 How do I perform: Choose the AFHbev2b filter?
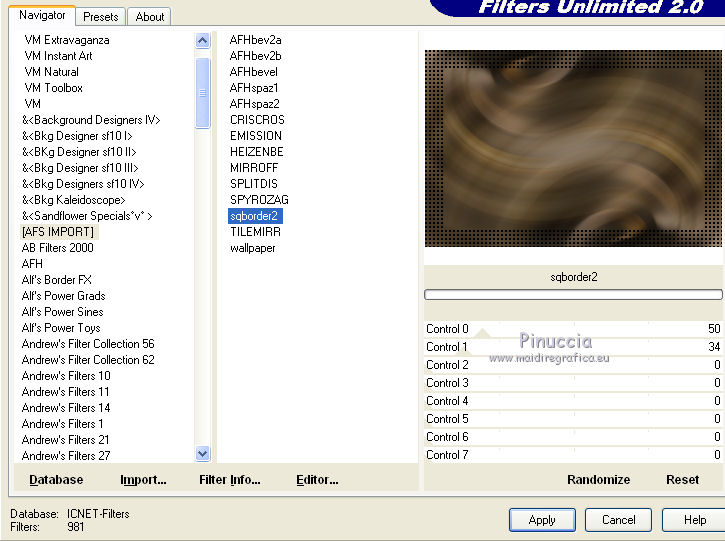pyautogui.click(x=255, y=56)
